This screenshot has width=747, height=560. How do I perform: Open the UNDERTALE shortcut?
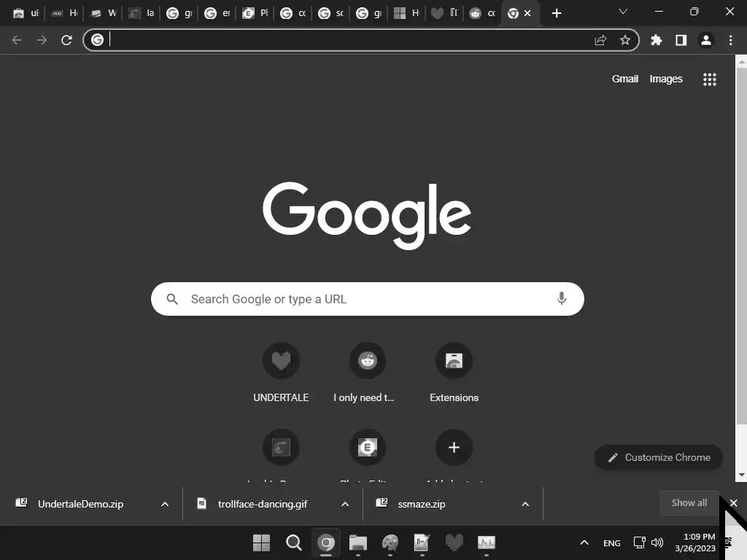(x=281, y=373)
